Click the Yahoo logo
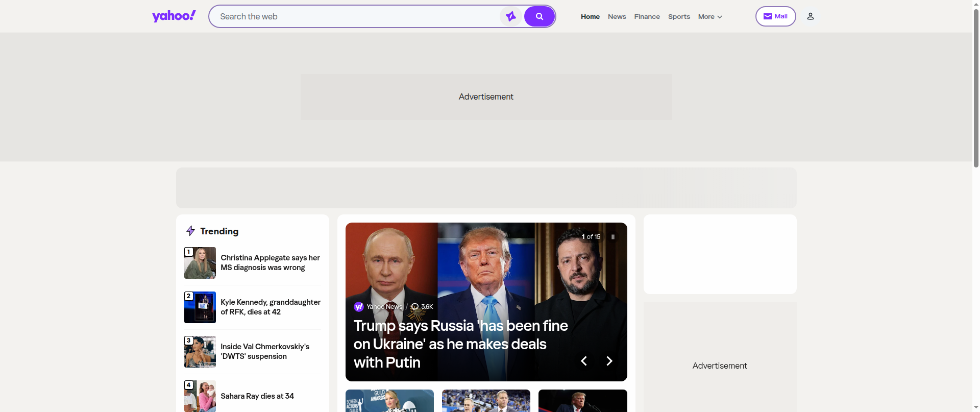980x412 pixels. click(x=174, y=16)
